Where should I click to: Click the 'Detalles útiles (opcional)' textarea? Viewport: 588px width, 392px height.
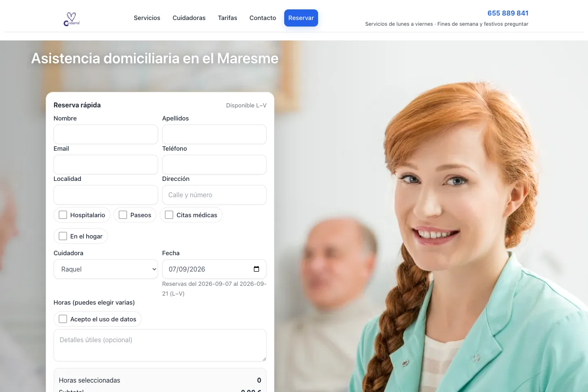(160, 345)
